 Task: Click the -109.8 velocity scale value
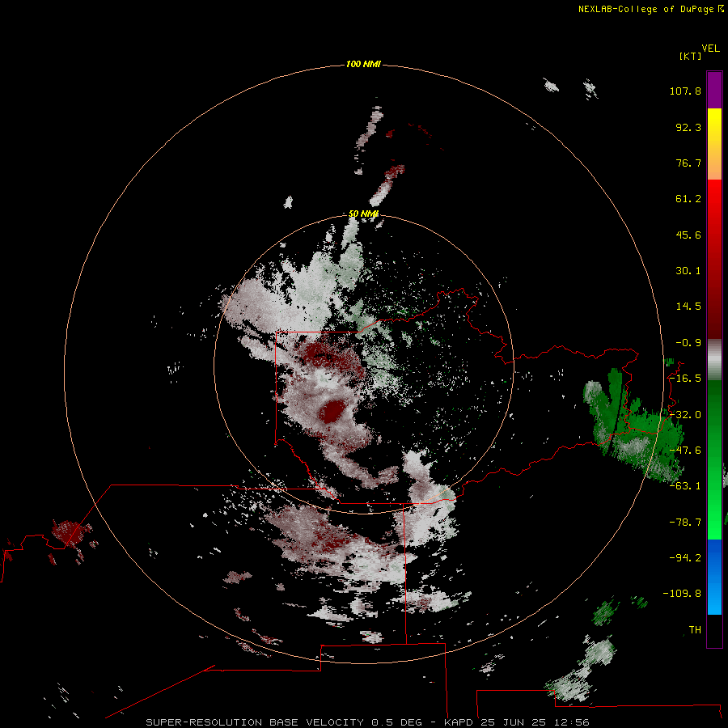tap(682, 594)
